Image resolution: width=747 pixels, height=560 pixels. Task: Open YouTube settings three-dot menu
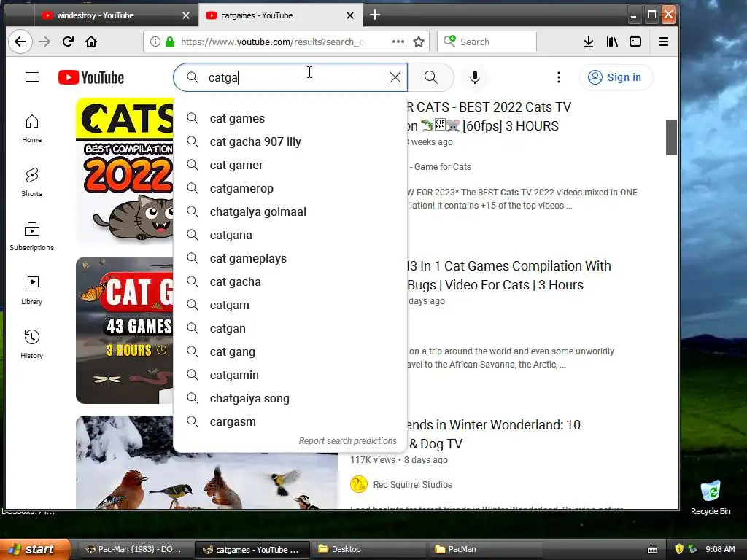click(559, 77)
